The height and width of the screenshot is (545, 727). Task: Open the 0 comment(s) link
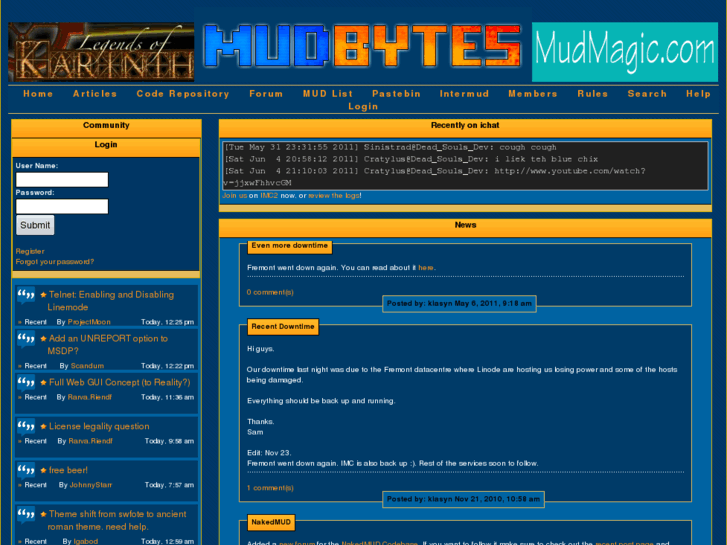coord(270,292)
